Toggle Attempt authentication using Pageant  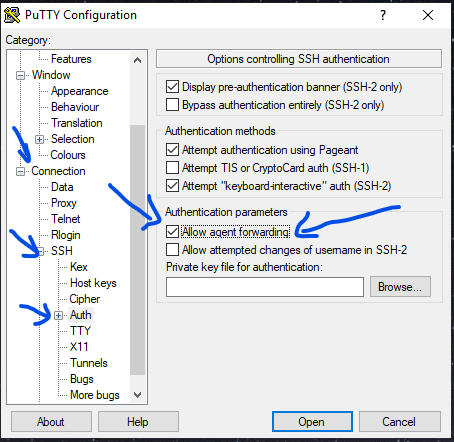172,150
